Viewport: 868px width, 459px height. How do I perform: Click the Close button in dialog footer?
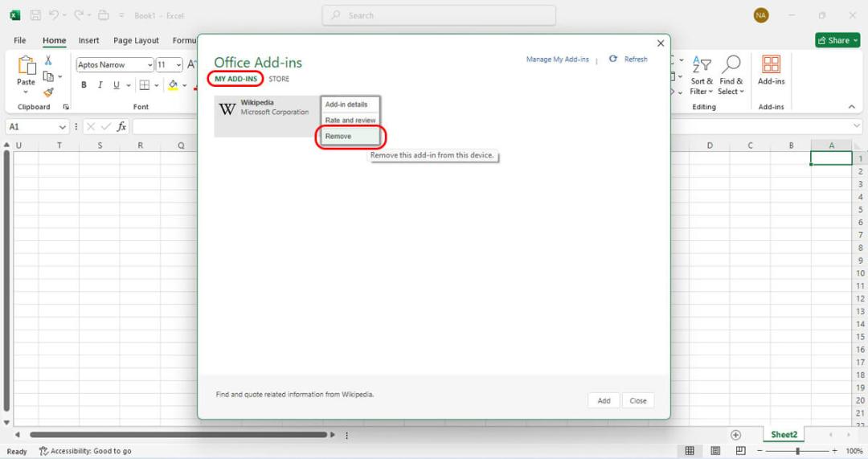tap(637, 400)
